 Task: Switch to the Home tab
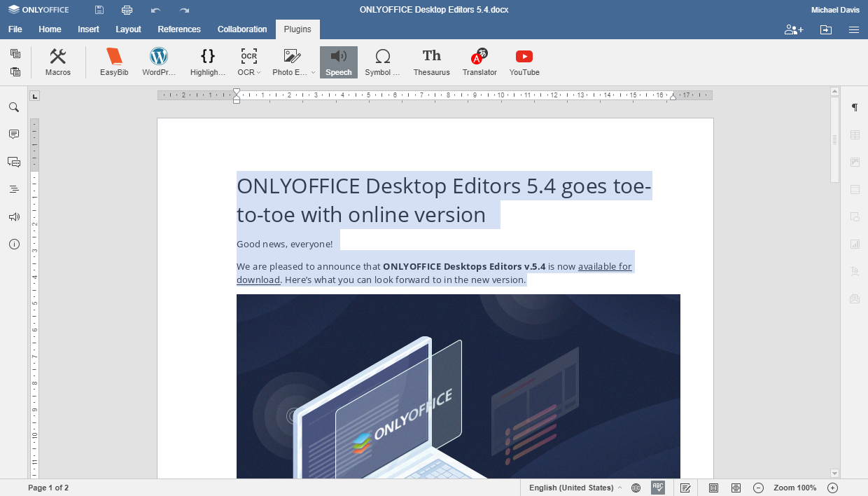(x=50, y=29)
